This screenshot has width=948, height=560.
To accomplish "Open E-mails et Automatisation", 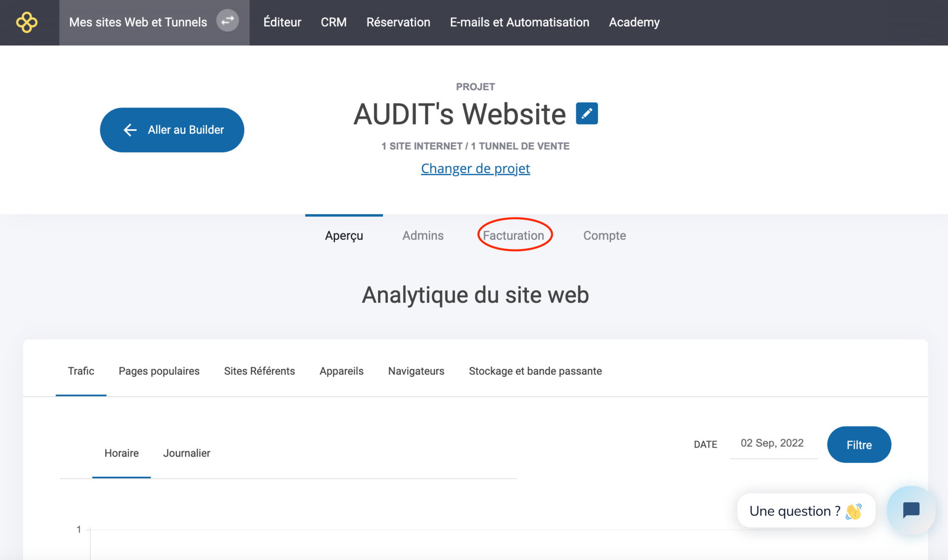I will (519, 22).
